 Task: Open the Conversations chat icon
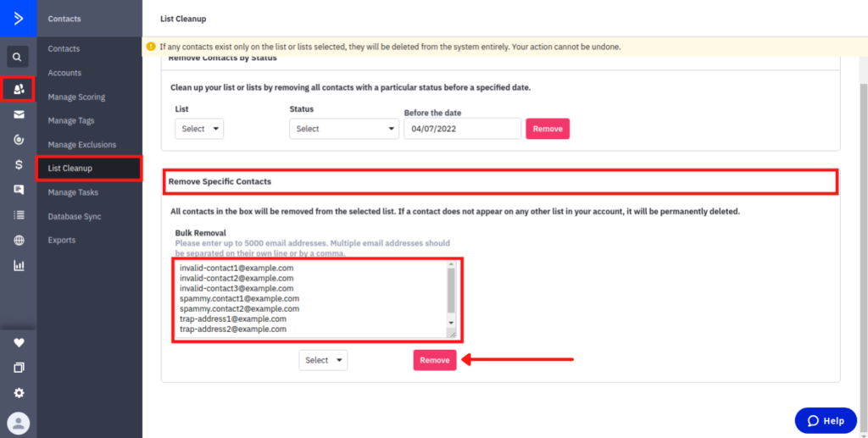(x=19, y=190)
